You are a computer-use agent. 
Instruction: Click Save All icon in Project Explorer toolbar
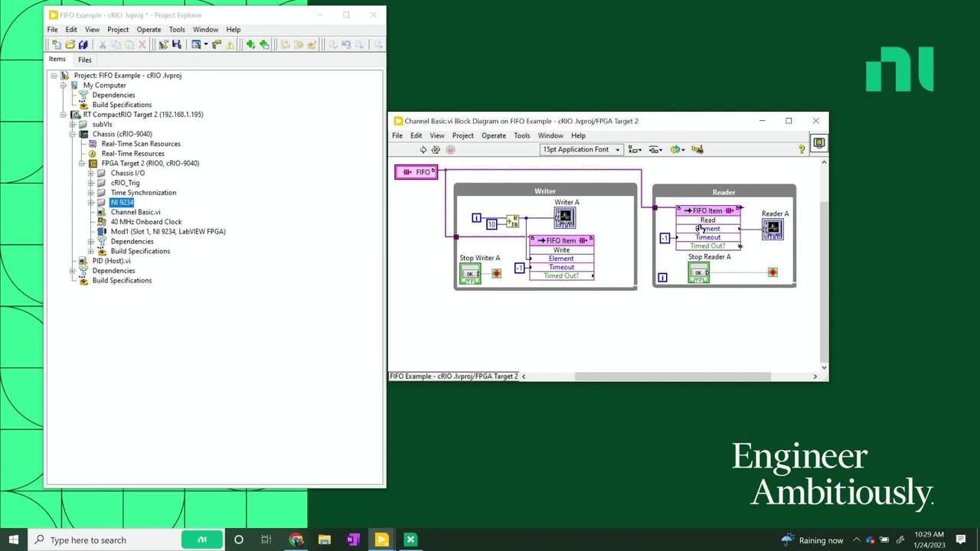[x=83, y=44]
